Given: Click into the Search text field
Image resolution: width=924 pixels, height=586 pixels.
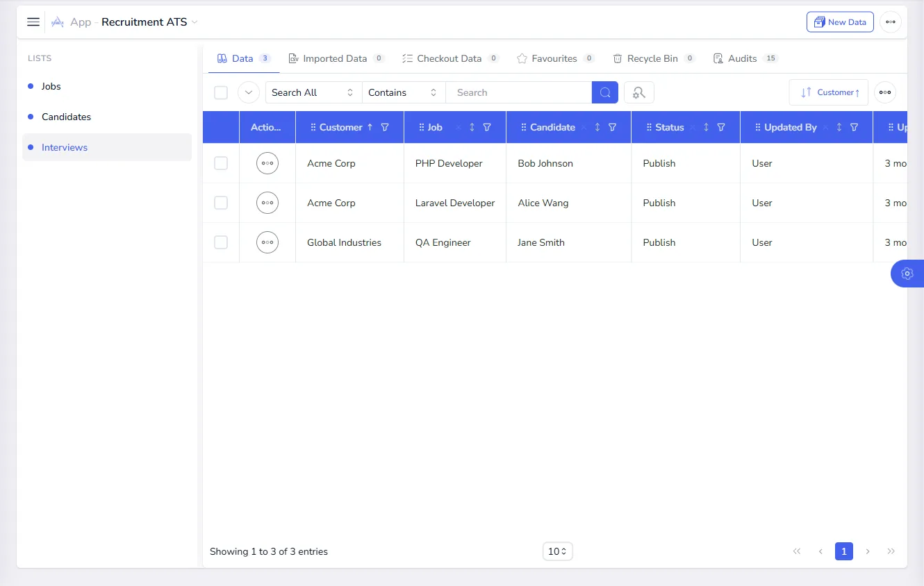Looking at the screenshot, I should [x=518, y=92].
